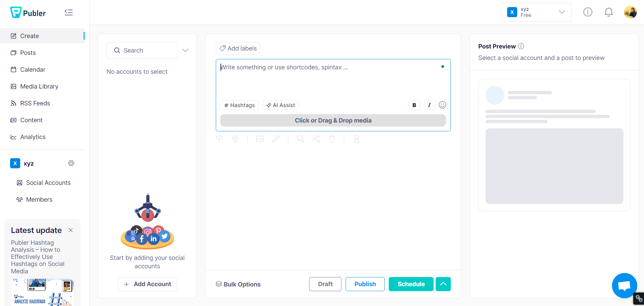Image resolution: width=644 pixels, height=306 pixels.
Task: Toggle bold text formatting
Action: click(x=414, y=105)
